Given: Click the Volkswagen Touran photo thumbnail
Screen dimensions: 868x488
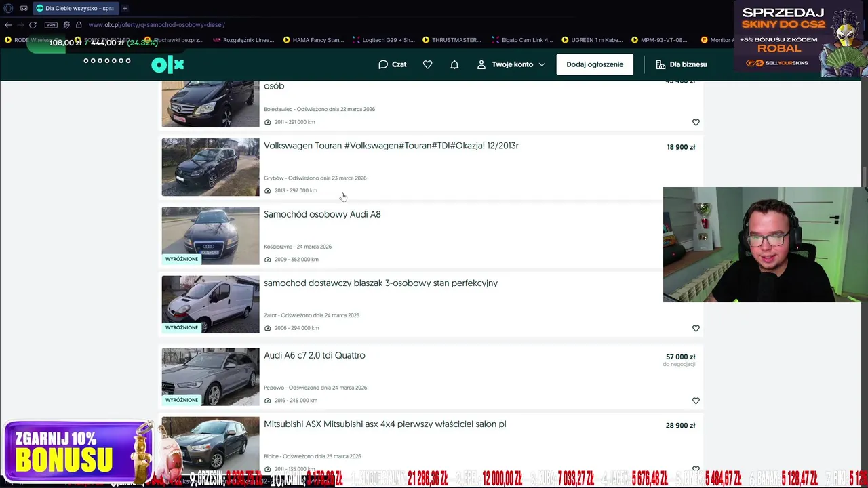Looking at the screenshot, I should (210, 167).
